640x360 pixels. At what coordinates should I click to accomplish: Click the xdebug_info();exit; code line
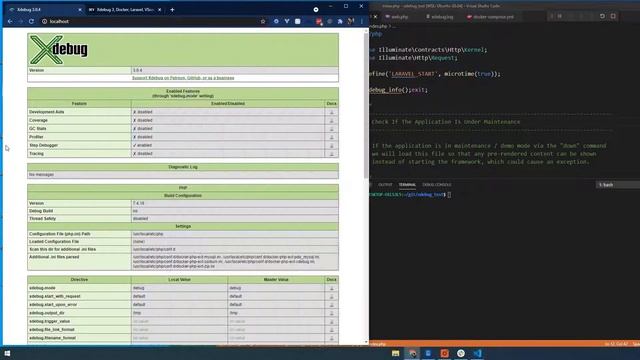pyautogui.click(x=398, y=90)
